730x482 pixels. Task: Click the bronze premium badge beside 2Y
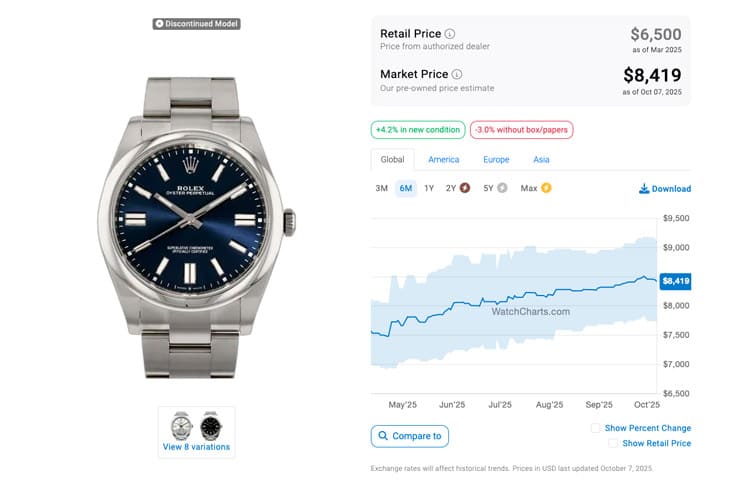click(464, 188)
